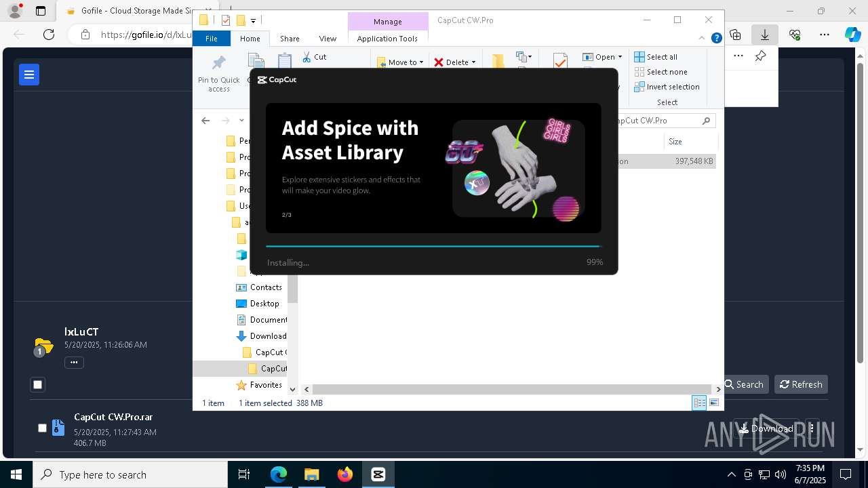868x488 pixels.
Task: Open Edge Settings and more menu
Action: coord(825,35)
